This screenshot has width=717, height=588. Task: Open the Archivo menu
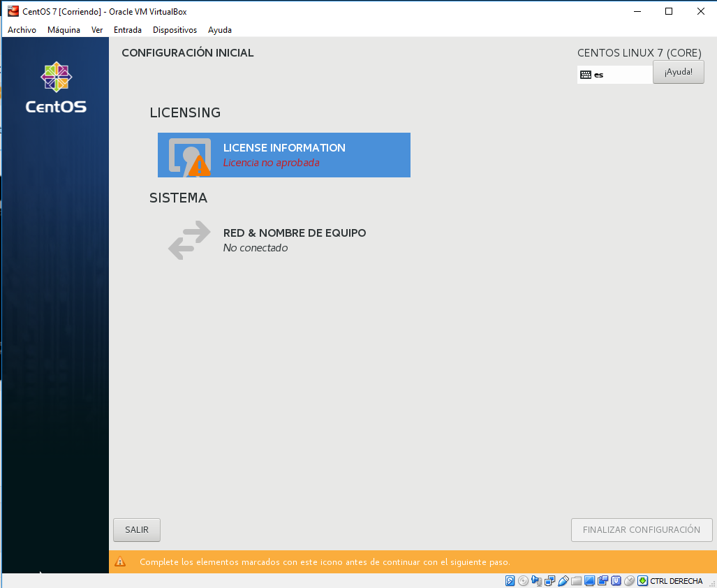click(x=22, y=30)
